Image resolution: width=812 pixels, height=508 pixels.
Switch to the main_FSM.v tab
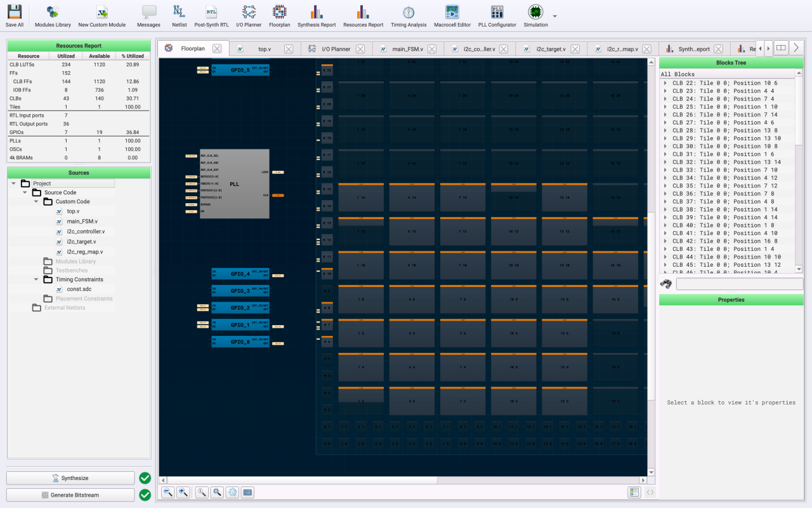tap(407, 49)
